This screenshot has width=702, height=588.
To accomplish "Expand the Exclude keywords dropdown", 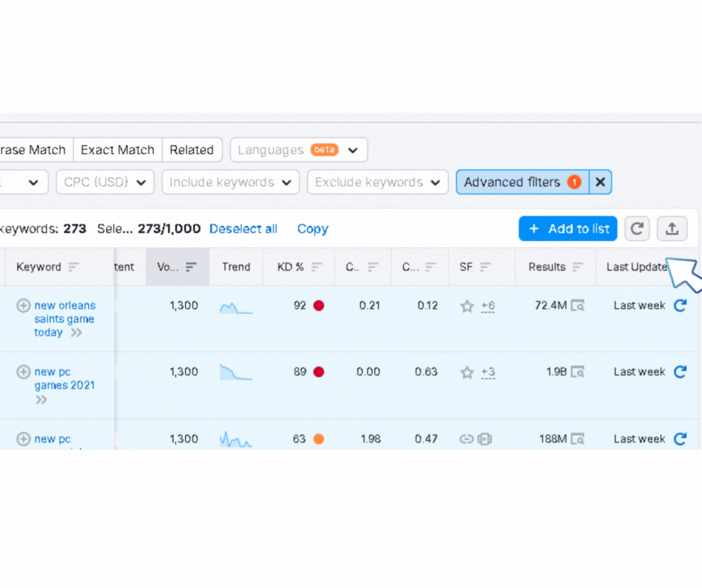I will 377,182.
